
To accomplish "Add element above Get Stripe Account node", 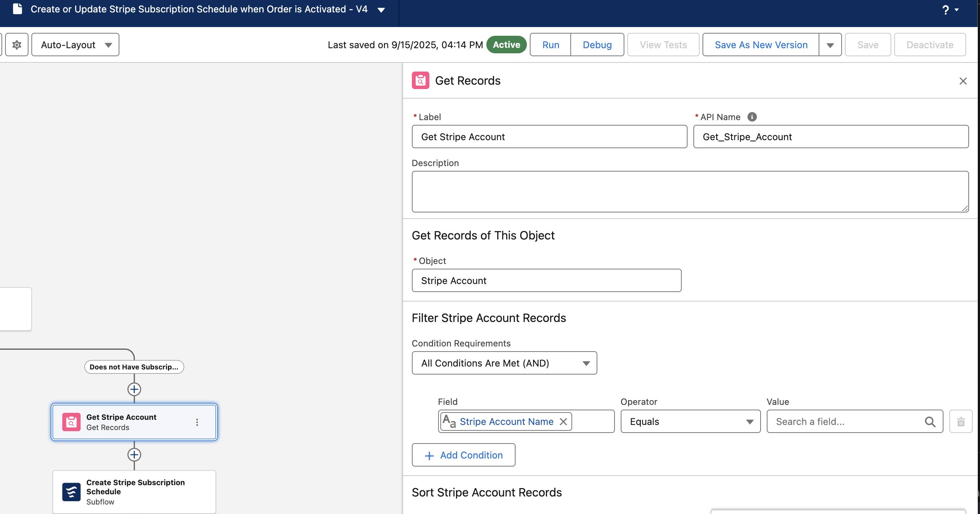I will tap(134, 389).
